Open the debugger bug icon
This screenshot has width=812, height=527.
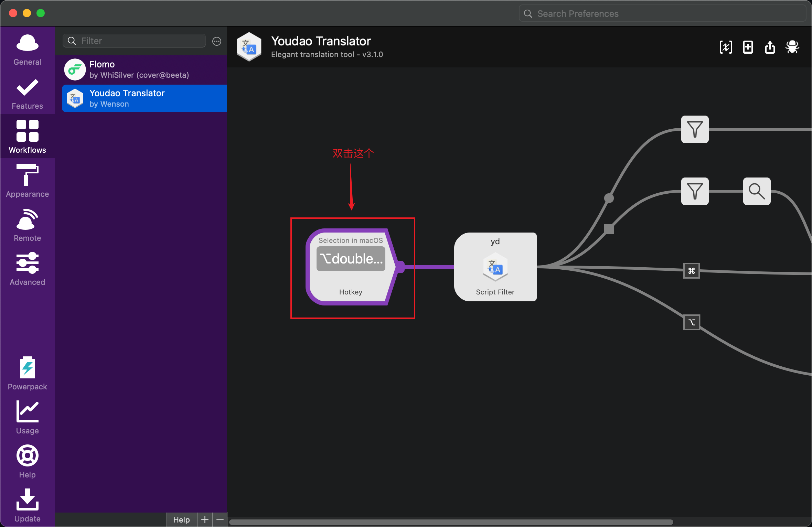pyautogui.click(x=792, y=47)
